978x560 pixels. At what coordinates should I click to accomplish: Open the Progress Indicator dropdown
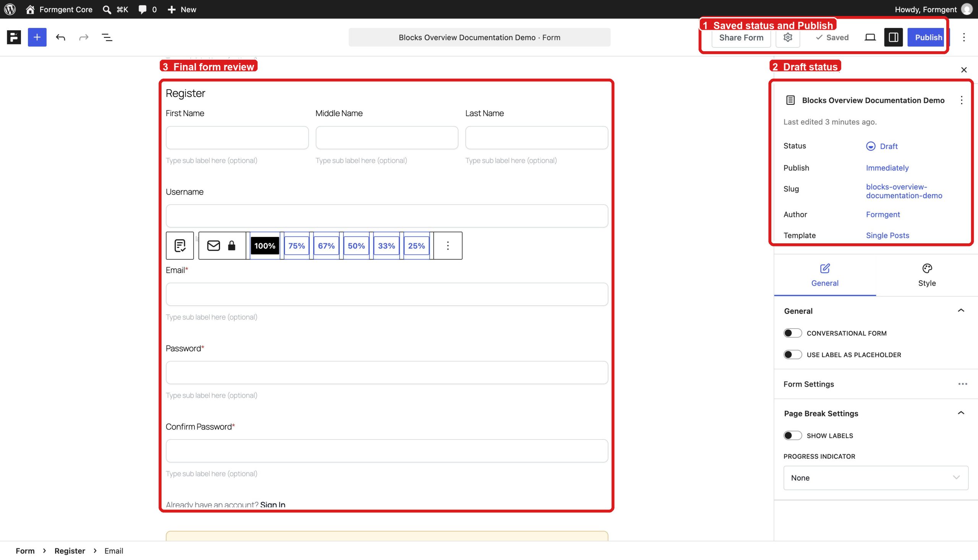tap(876, 478)
